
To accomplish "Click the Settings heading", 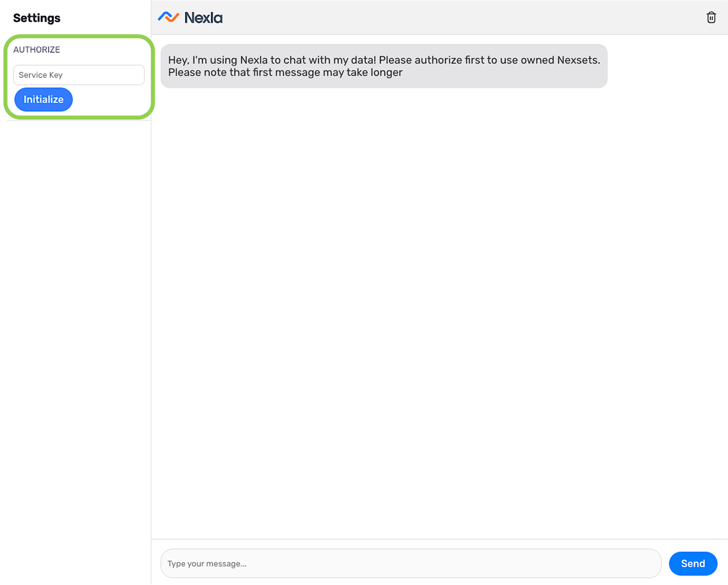I will [37, 18].
